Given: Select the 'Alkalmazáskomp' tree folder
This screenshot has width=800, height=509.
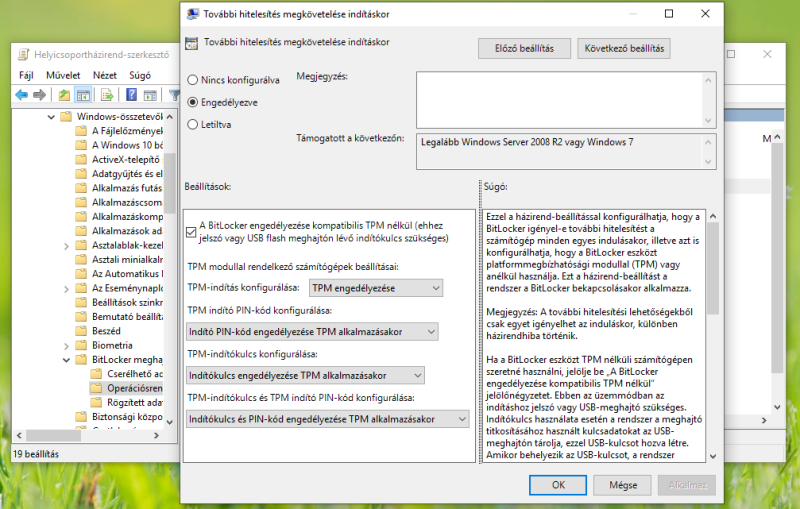Looking at the screenshot, I should tap(119, 217).
